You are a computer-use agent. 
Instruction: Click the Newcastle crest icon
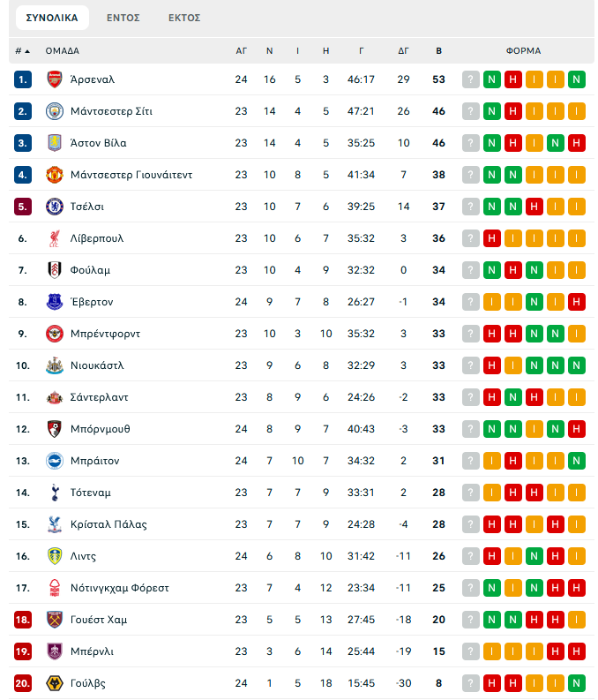[x=55, y=365]
